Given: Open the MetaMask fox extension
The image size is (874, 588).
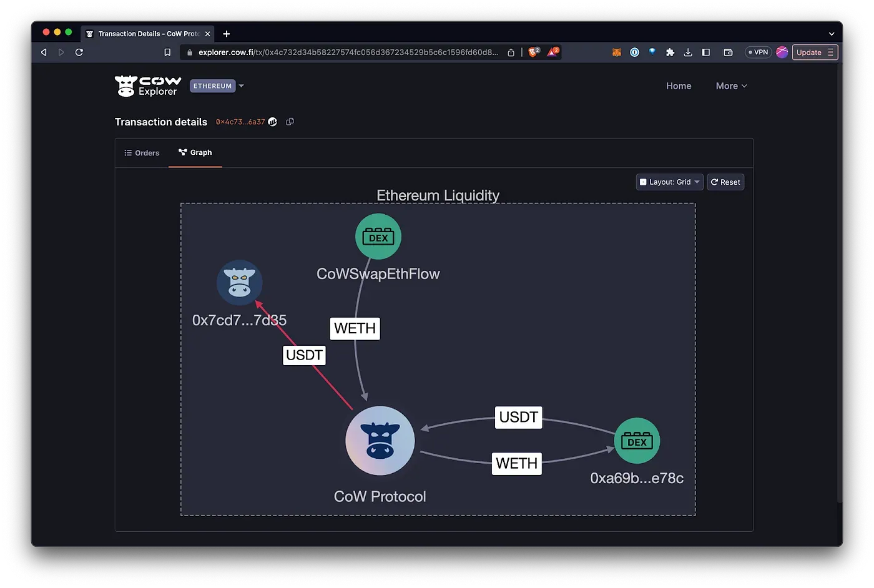Looking at the screenshot, I should (617, 52).
